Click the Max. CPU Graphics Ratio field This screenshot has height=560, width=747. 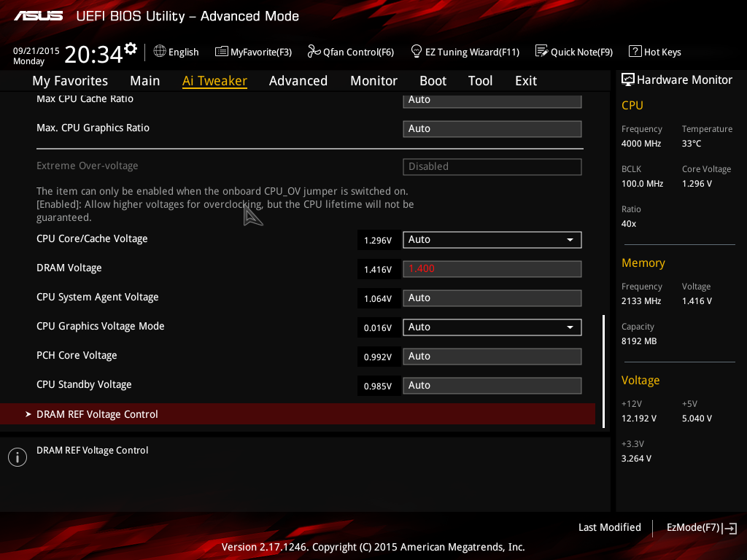click(492, 128)
